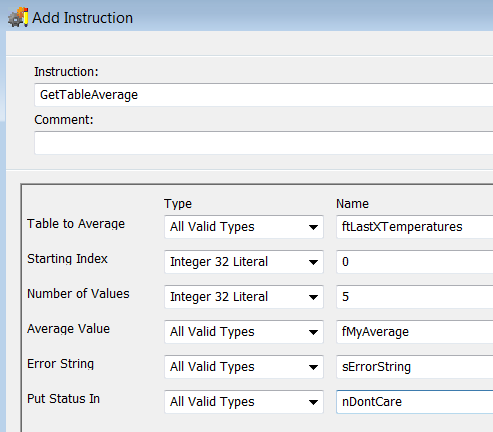Click the nDontCare name field
Screen dimensions: 493x432
[x=415, y=402]
